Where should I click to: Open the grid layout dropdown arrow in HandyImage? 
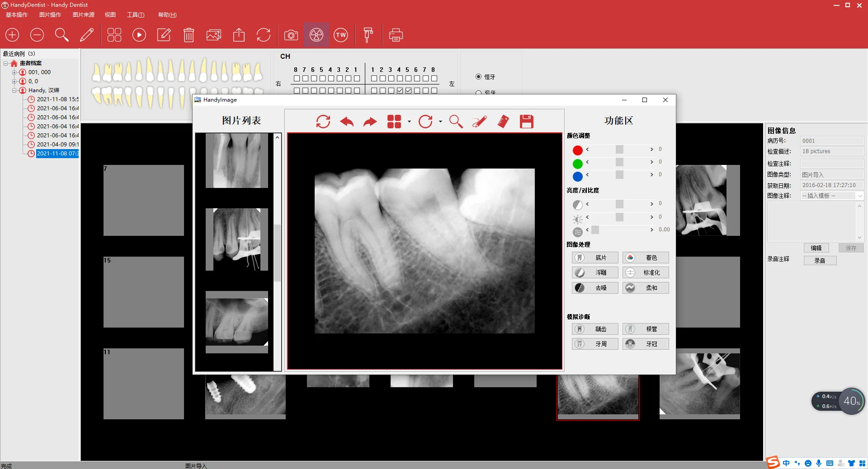[x=409, y=122]
